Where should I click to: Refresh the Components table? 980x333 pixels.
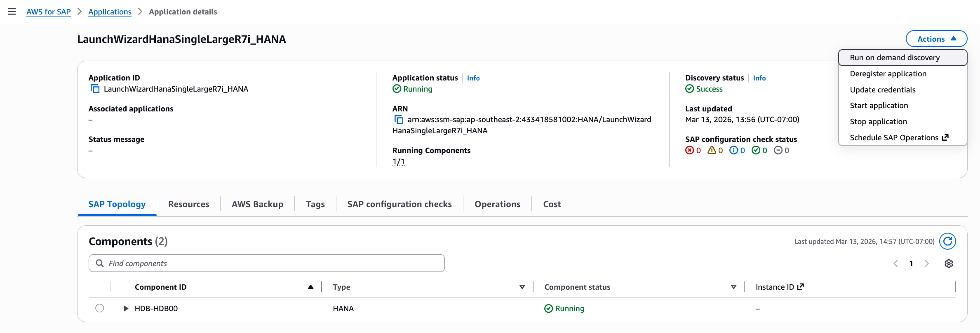pos(947,241)
